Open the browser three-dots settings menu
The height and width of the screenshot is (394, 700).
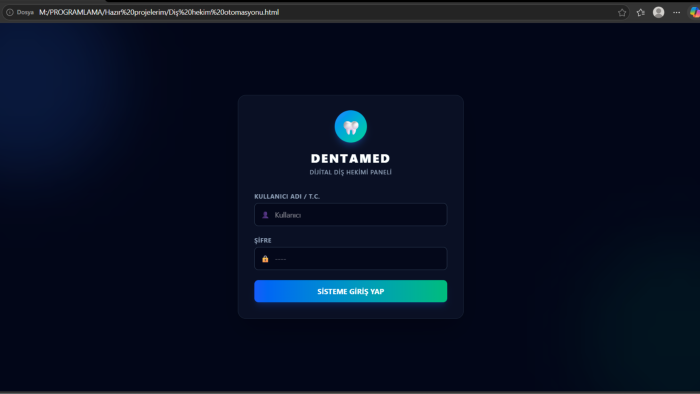[677, 12]
